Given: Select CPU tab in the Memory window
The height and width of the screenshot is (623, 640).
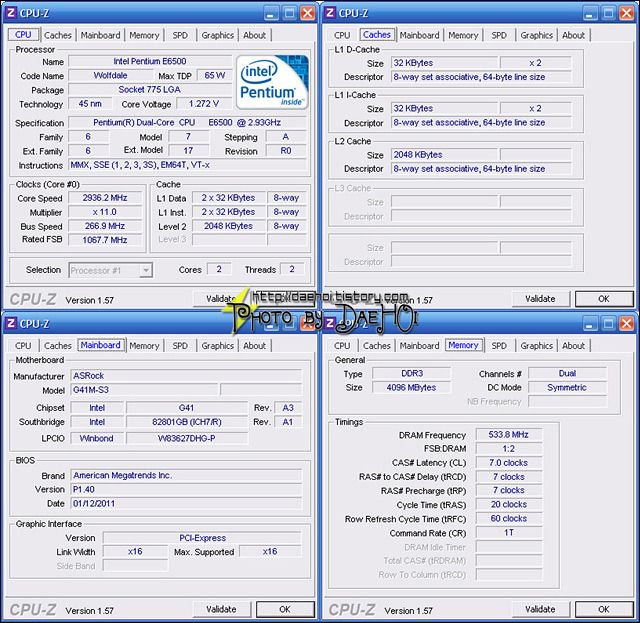Looking at the screenshot, I should click(342, 346).
